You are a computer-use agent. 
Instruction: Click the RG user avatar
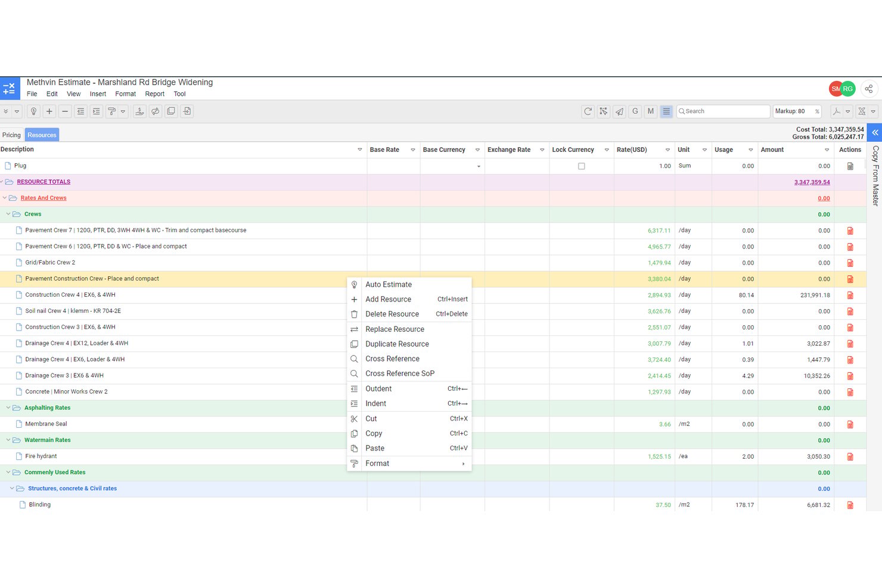(847, 89)
